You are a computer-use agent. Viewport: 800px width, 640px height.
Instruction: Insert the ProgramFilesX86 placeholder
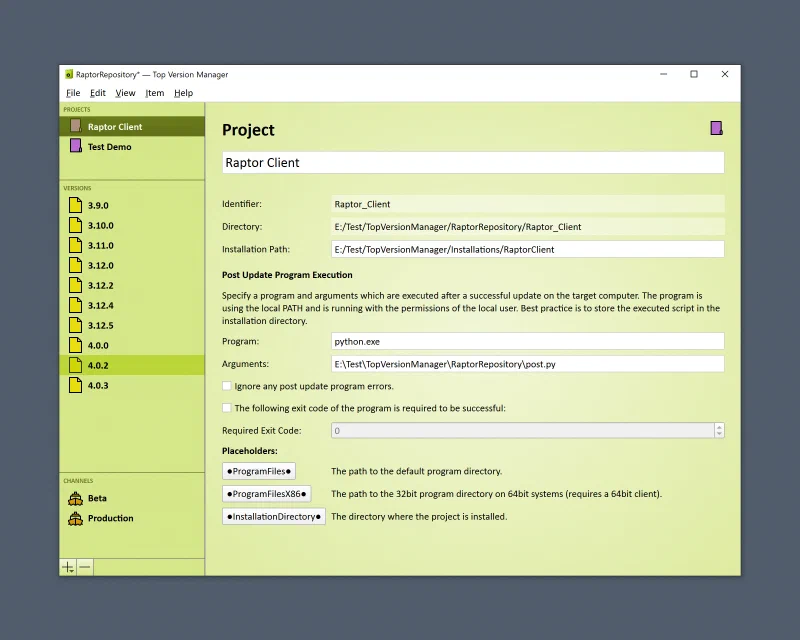[x=266, y=494]
